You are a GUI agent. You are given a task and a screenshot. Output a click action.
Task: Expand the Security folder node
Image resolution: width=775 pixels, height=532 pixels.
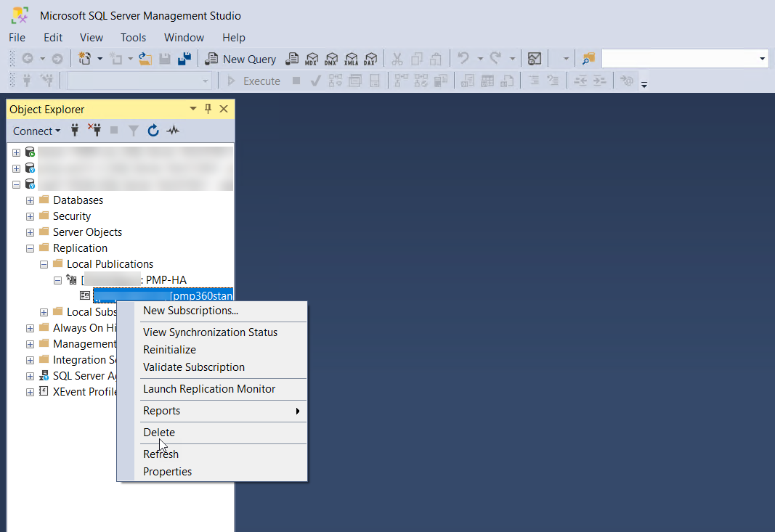[31, 216]
